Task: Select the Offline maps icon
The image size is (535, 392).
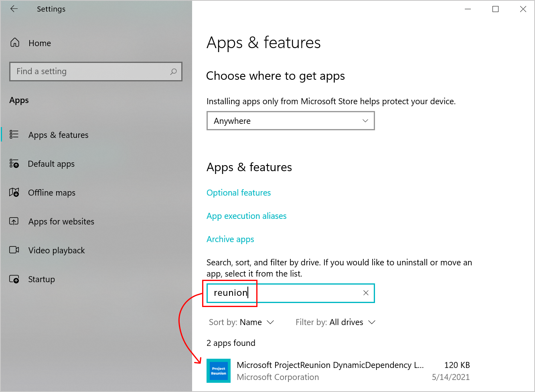Action: [14, 192]
